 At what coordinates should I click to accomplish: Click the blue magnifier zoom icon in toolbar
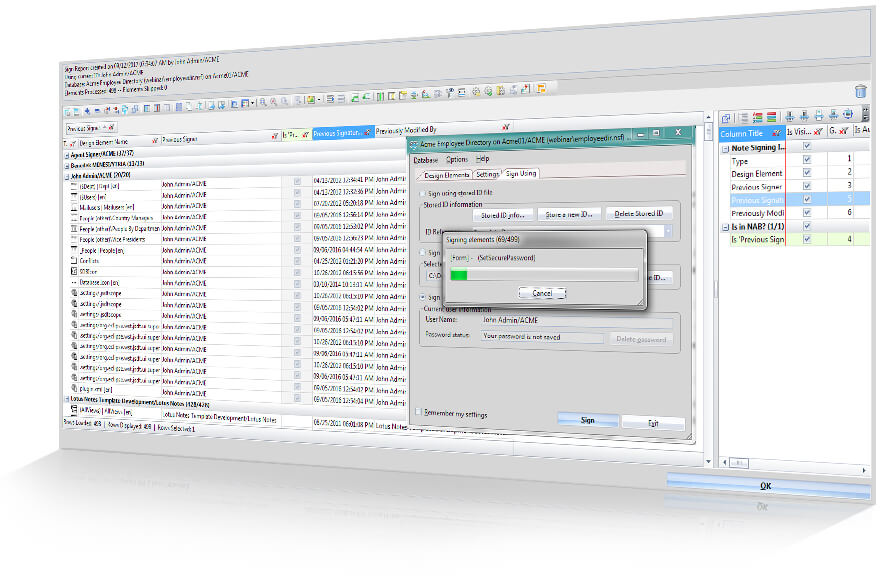point(262,102)
